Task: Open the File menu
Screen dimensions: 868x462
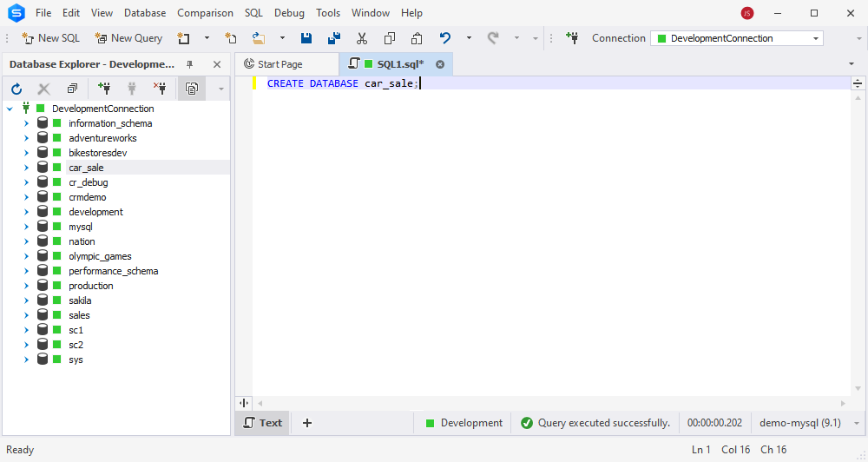Action: pyautogui.click(x=43, y=13)
